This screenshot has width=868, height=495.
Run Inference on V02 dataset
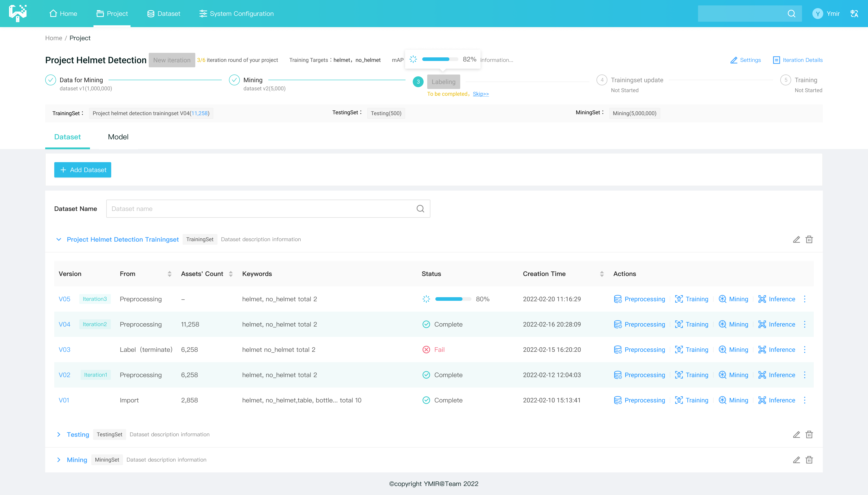tap(776, 375)
